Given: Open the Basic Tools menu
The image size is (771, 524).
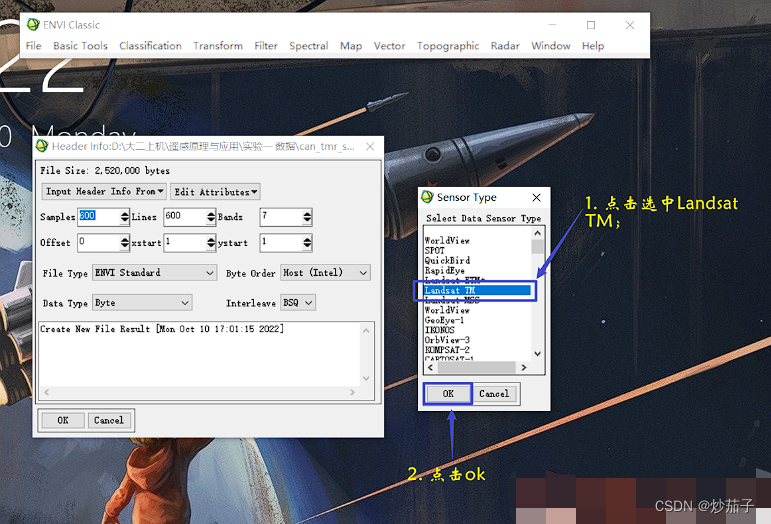Looking at the screenshot, I should click(x=80, y=46).
